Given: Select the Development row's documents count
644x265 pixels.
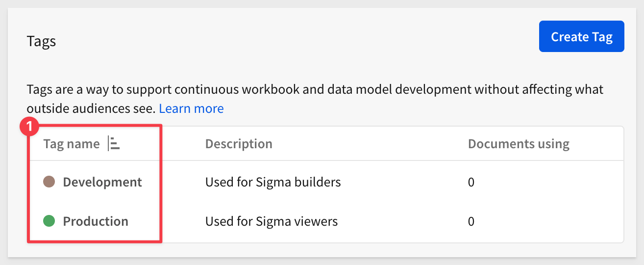Looking at the screenshot, I should point(471,183).
